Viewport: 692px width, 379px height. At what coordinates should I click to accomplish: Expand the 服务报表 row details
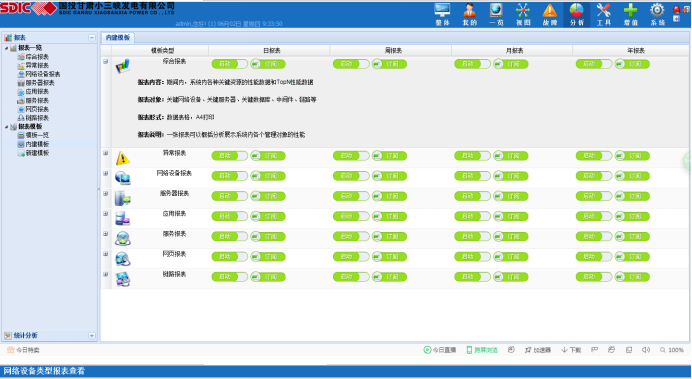click(105, 234)
